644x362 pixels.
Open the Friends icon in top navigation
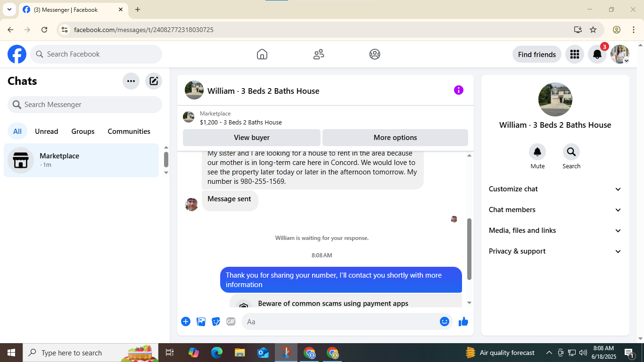pyautogui.click(x=319, y=54)
